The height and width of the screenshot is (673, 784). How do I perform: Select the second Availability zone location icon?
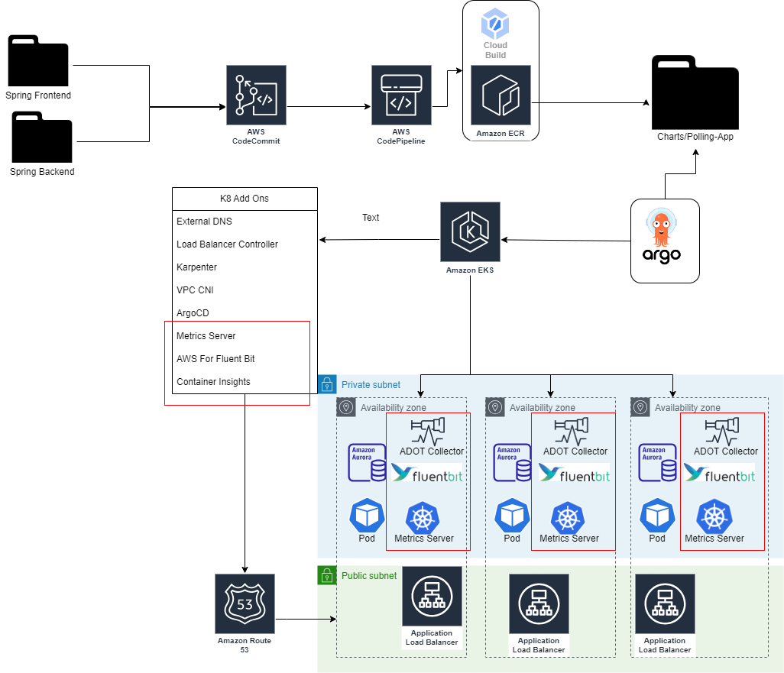[x=495, y=407]
